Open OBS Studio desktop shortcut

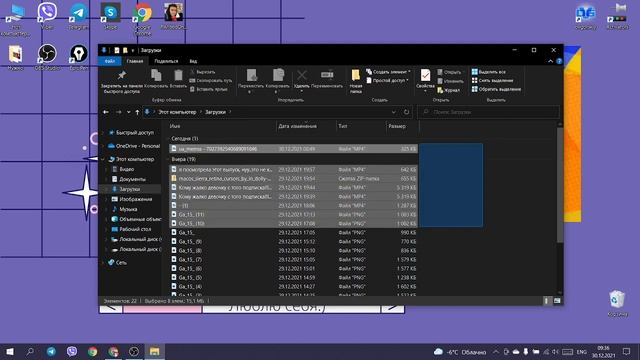click(x=47, y=57)
